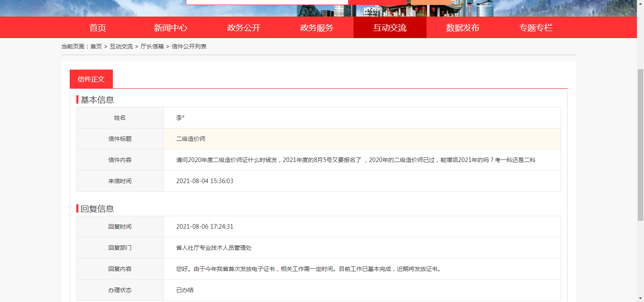The height and width of the screenshot is (302, 644).
Task: Click the page's vertical scrollbar thumb
Action: (x=640, y=145)
